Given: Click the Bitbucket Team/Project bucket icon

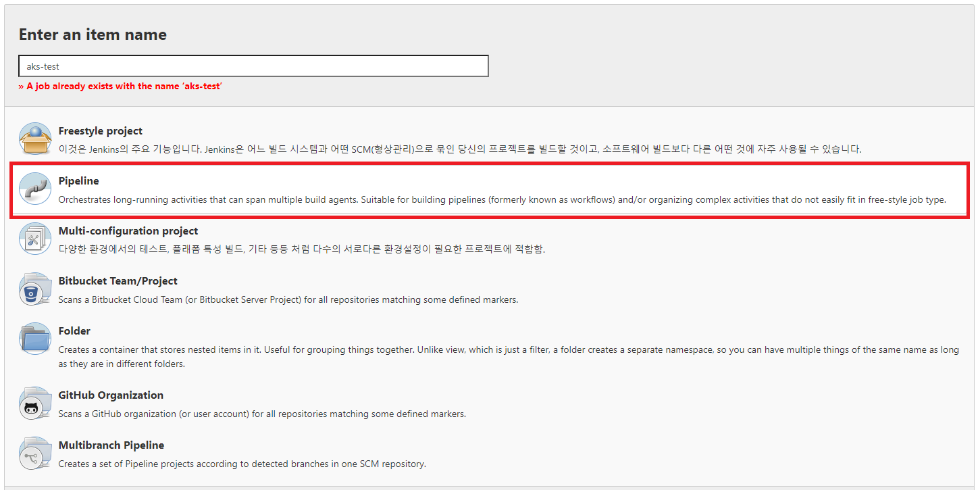Looking at the screenshot, I should [35, 289].
